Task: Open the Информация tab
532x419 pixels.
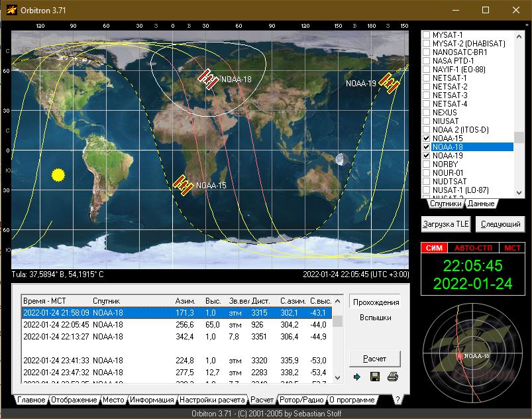Action: [x=152, y=400]
